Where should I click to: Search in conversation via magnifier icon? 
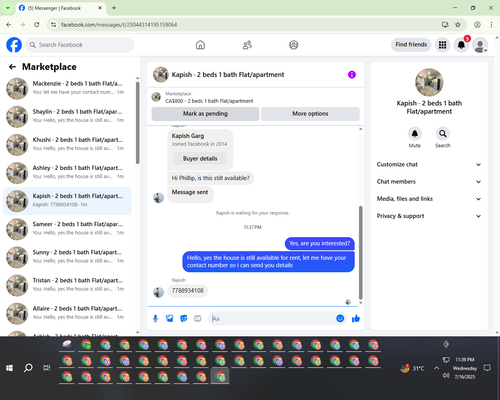point(443,134)
